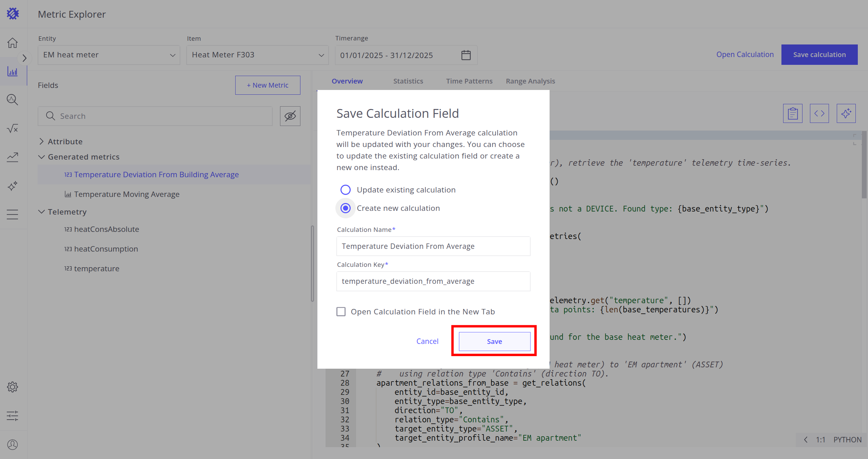
Task: Click the formula square-root sidebar icon
Action: click(x=13, y=128)
